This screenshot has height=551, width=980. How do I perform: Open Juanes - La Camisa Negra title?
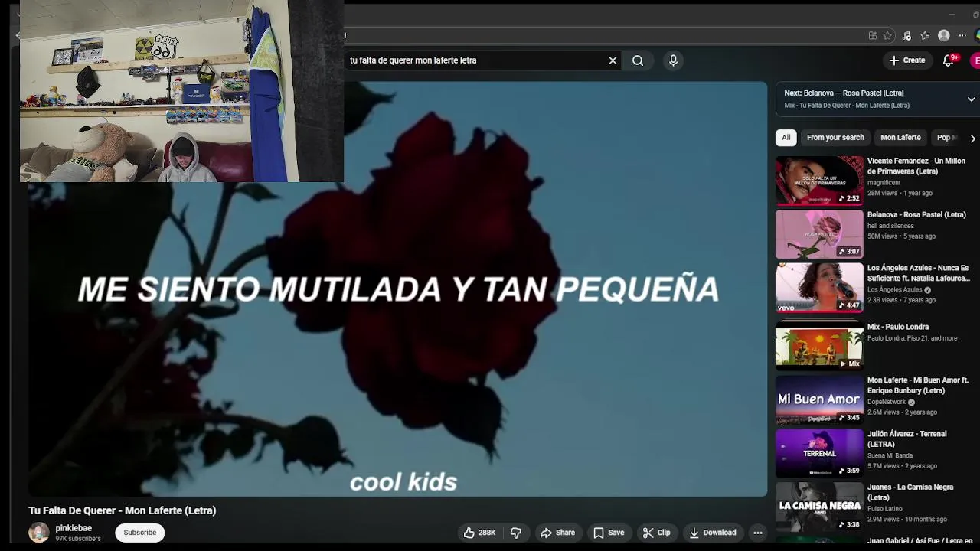point(910,492)
